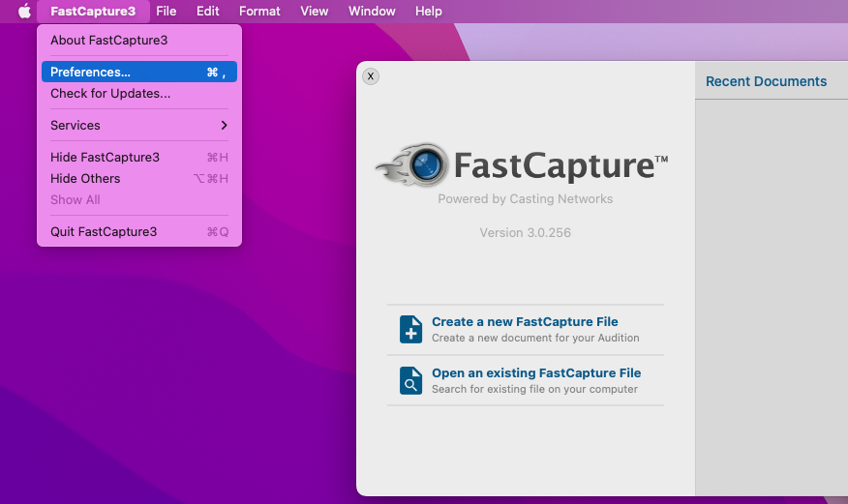Select Check for Updates…
Viewport: 848px width, 504px height.
(x=139, y=94)
